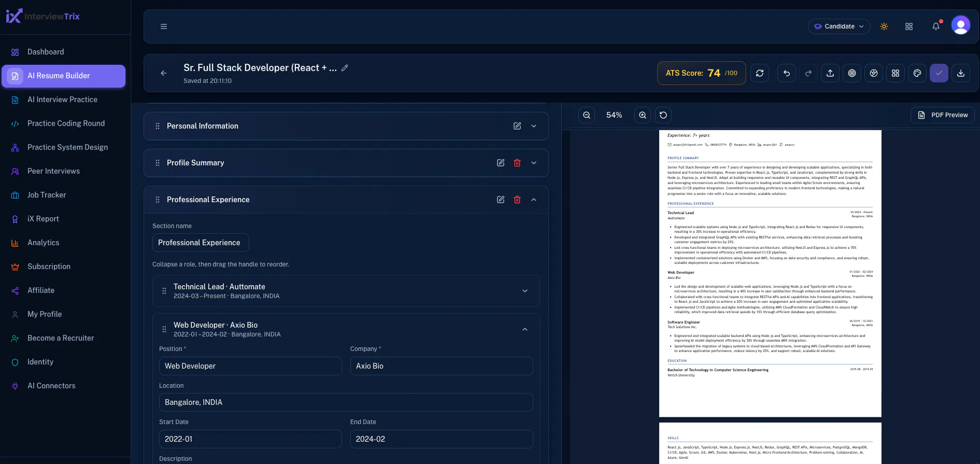Click the hamburger menu icon in top bar
This screenshot has height=464, width=980.
coord(164,26)
